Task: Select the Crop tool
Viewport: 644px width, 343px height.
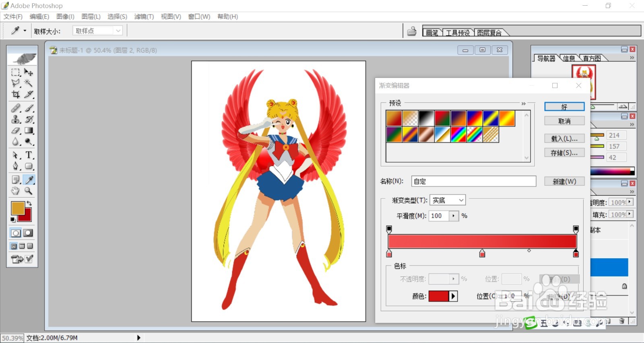Action: point(16,94)
